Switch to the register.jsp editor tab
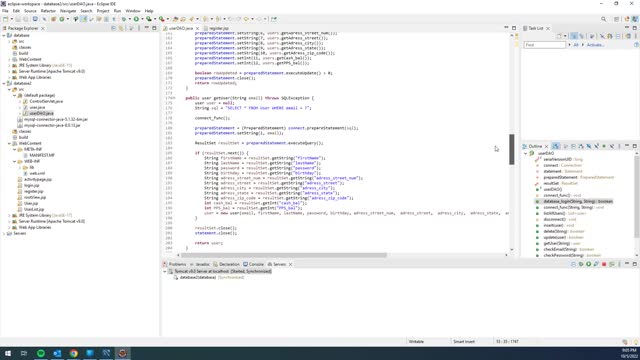Image resolution: width=640 pixels, height=360 pixels. pyautogui.click(x=219, y=29)
